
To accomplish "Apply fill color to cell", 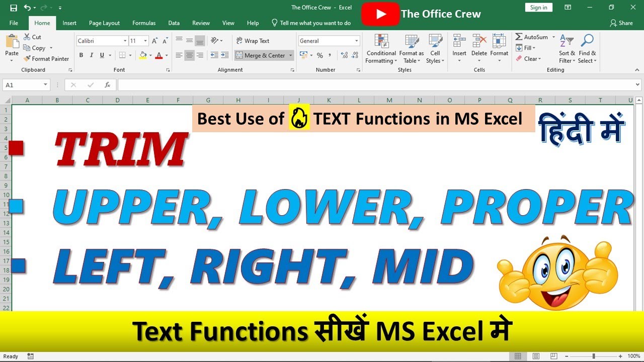I will point(143,55).
